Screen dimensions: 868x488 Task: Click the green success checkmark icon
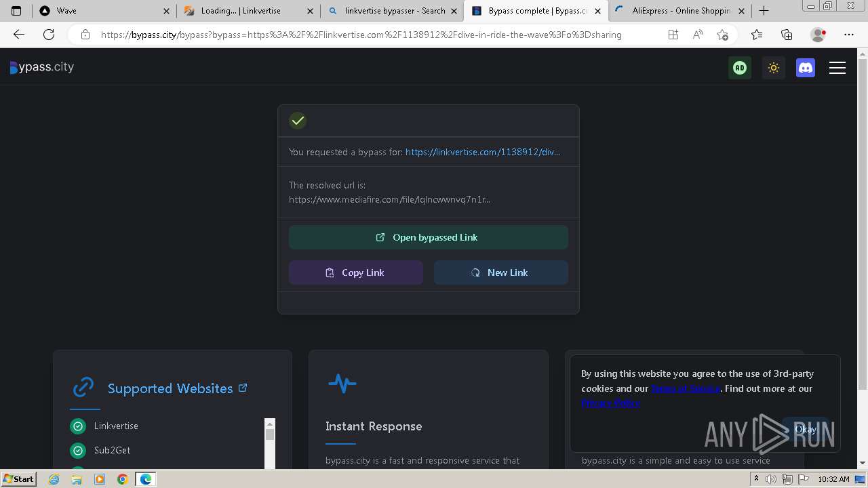[298, 121]
